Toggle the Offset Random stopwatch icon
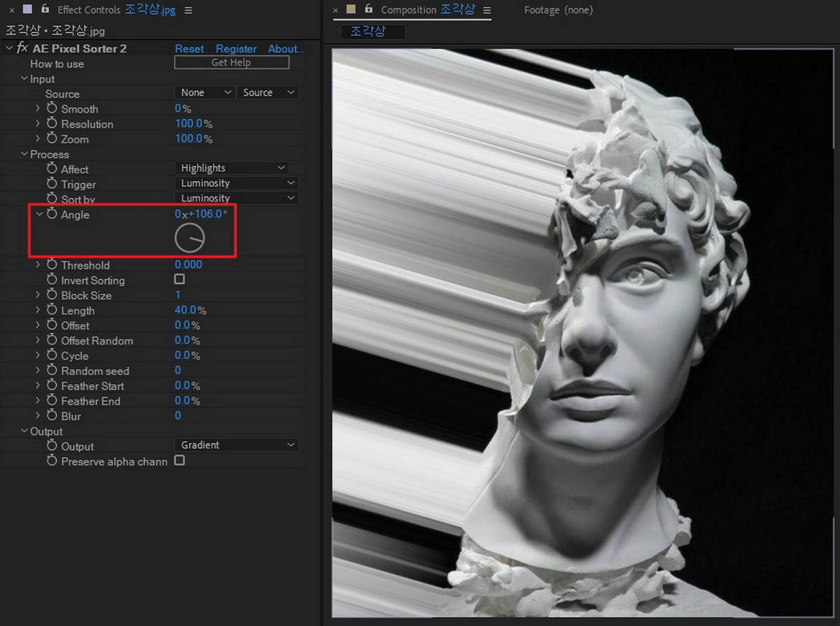840x626 pixels. 52,341
